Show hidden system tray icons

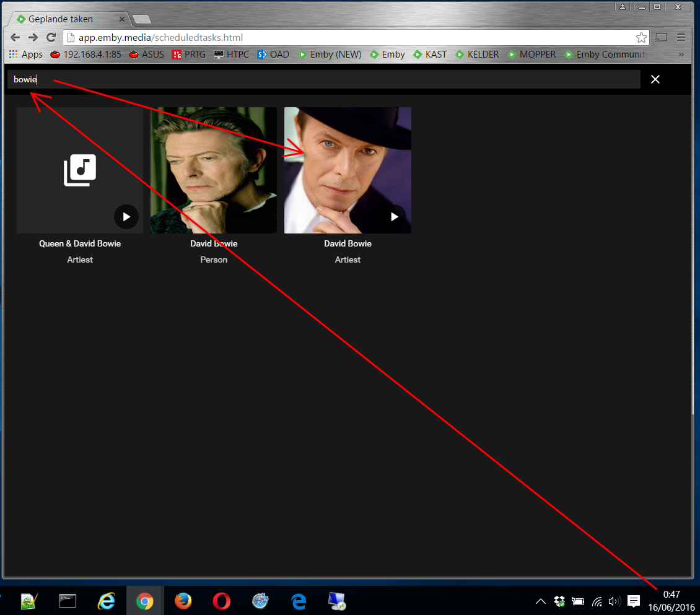pos(541,601)
